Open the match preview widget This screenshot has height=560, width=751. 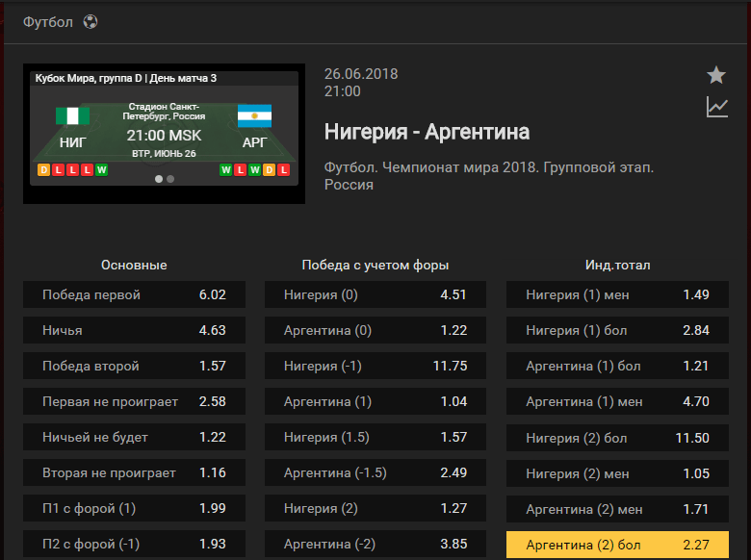[x=164, y=134]
